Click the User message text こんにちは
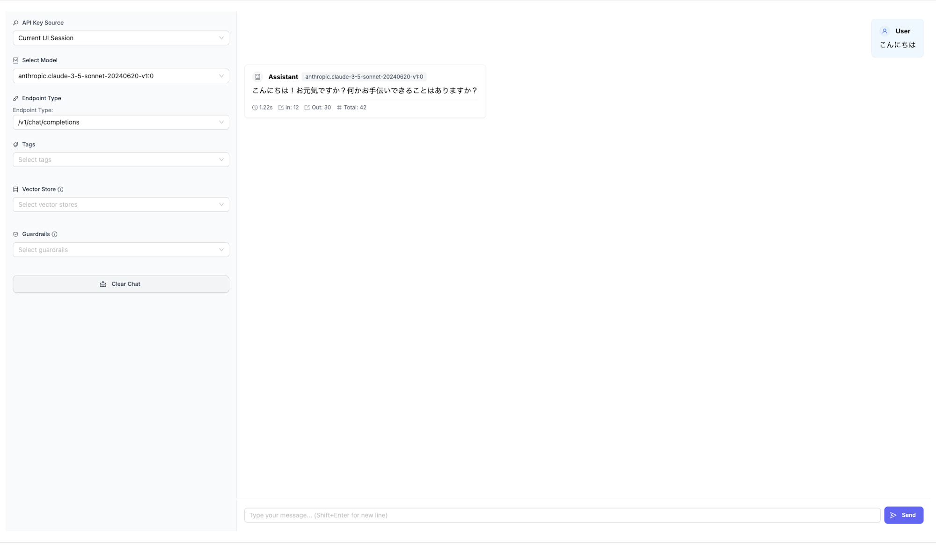Viewport: 936px width, 560px height. coord(898,45)
